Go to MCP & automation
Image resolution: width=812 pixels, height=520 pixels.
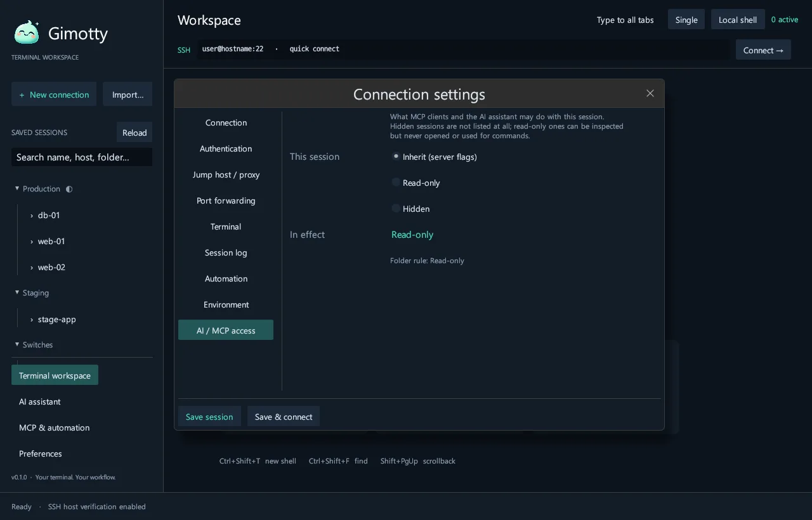click(55, 427)
